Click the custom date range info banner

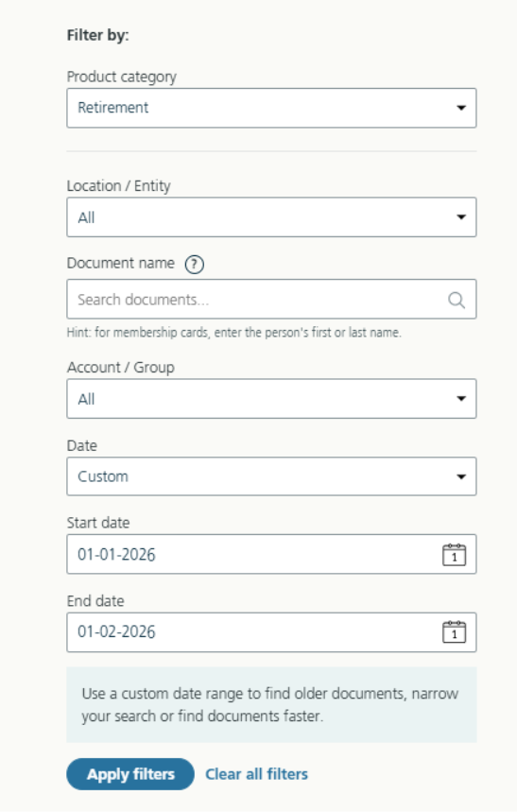coord(271,705)
